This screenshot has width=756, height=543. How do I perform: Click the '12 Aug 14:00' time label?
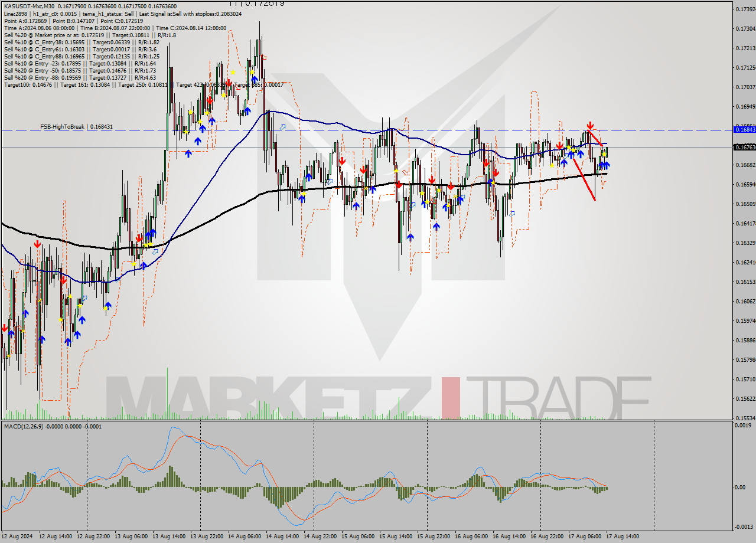56,537
